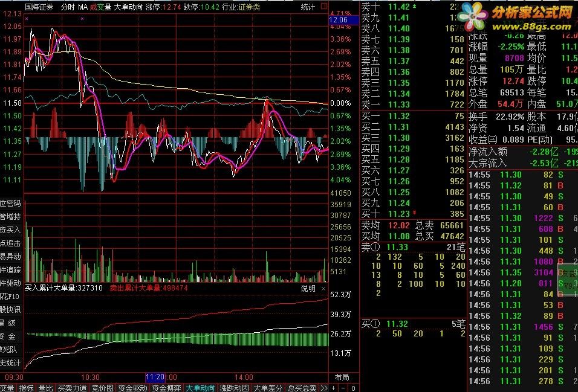Click the 卖一 ask row at 11.33
This screenshot has width=578, height=392.
point(413,104)
